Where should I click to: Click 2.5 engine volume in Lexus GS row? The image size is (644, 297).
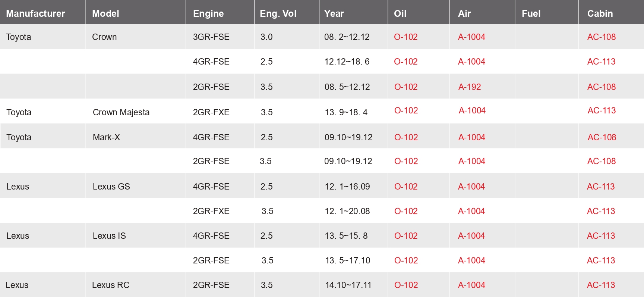point(267,187)
